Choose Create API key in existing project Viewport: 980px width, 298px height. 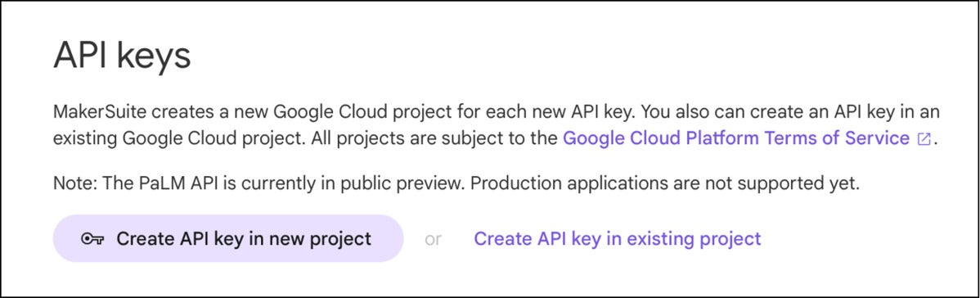617,238
